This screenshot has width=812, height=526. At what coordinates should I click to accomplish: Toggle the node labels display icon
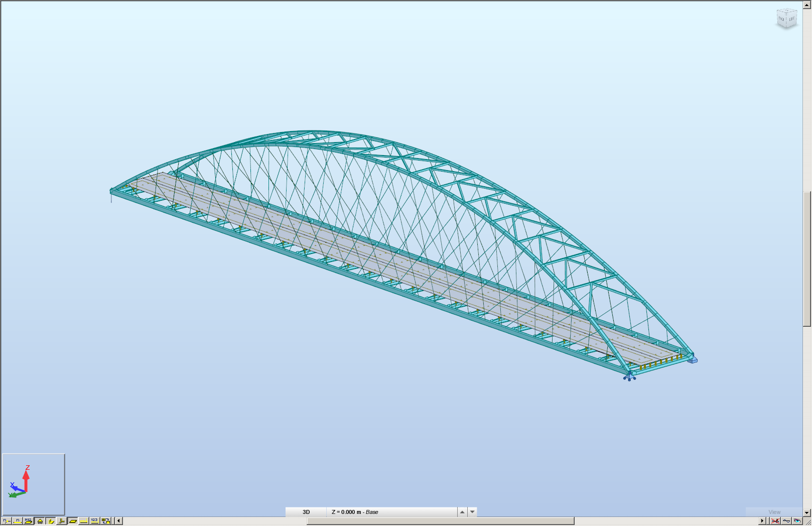[7, 521]
